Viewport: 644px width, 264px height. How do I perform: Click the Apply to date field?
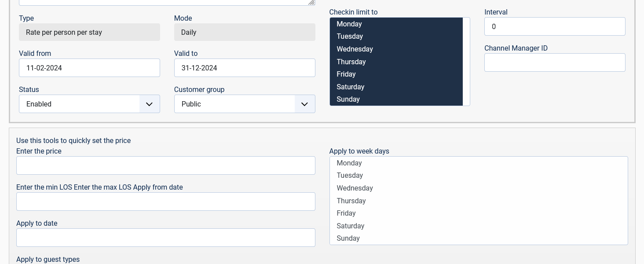[165, 238]
